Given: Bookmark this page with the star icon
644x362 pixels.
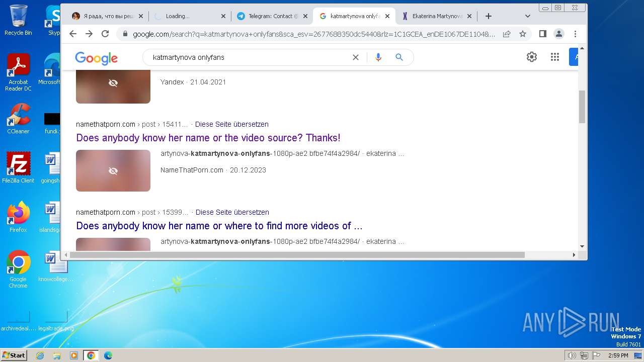Looking at the screenshot, I should point(523,34).
